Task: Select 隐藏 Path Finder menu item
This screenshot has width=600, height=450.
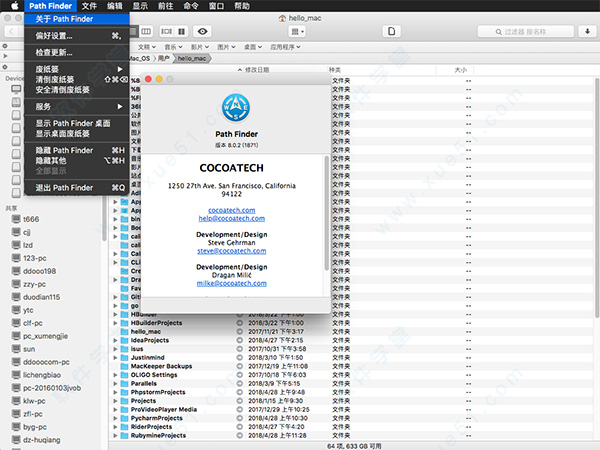Action: [x=77, y=150]
